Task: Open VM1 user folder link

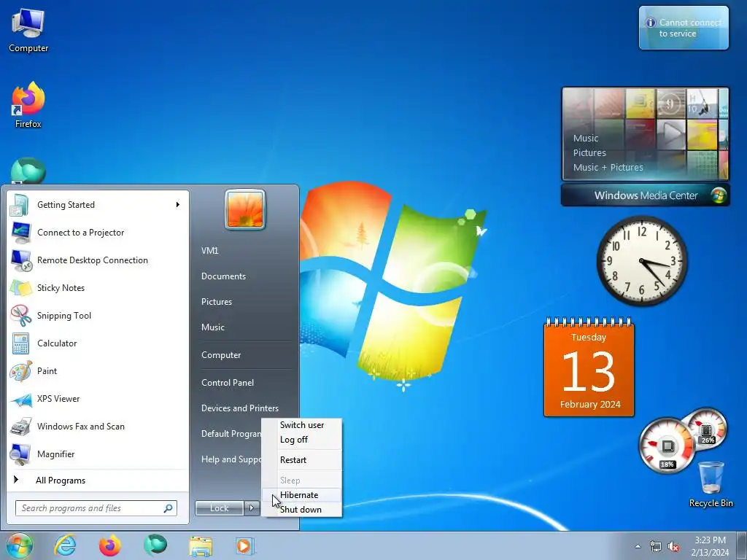Action: pyautogui.click(x=244, y=251)
